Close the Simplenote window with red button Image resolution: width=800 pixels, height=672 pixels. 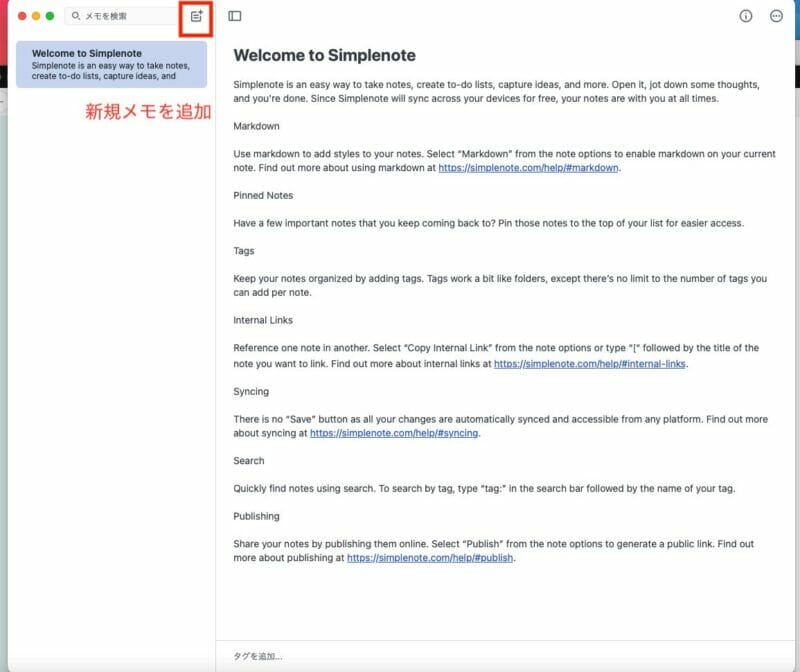(x=23, y=16)
